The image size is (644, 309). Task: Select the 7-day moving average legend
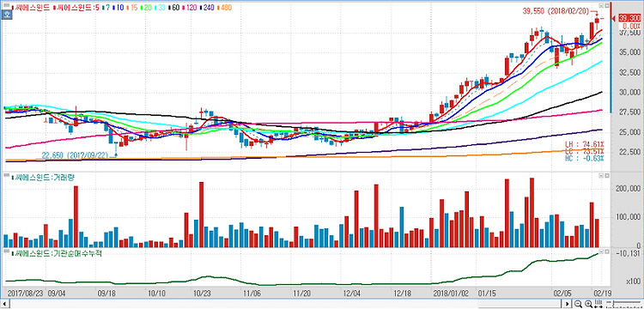(x=106, y=8)
